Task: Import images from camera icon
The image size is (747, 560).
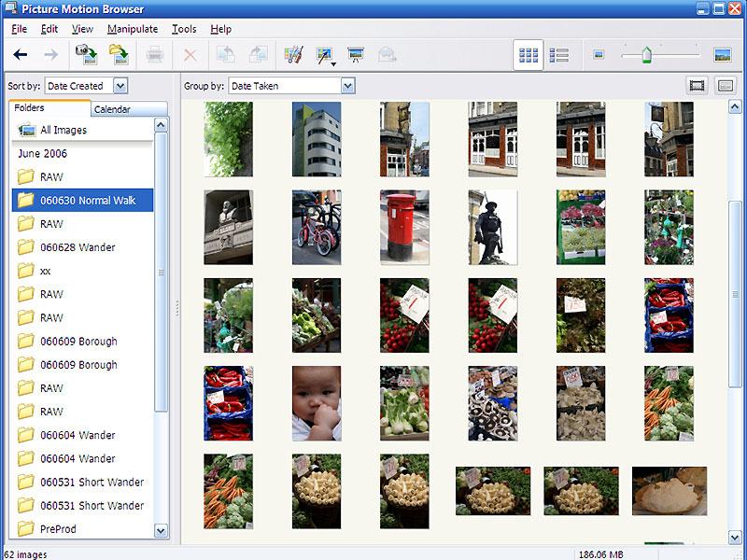Action: 86,55
